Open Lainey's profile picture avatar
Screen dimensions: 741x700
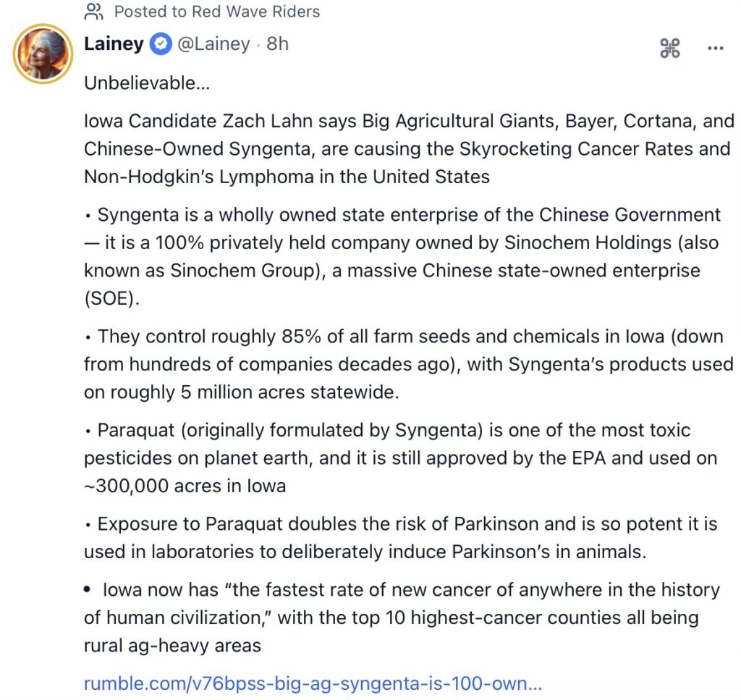(x=43, y=54)
